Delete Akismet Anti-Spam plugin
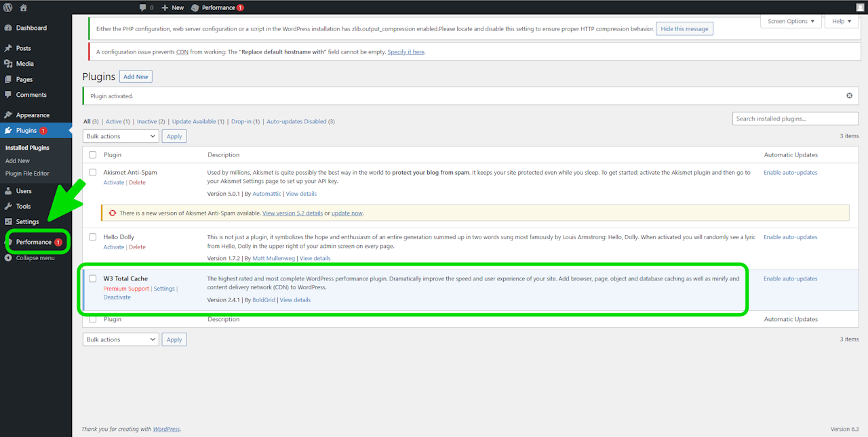Viewport: 868px width, 437px height. [x=137, y=182]
